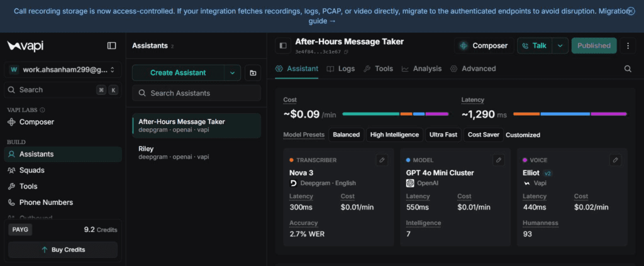Toggle the assistants list panel icon

point(283,45)
